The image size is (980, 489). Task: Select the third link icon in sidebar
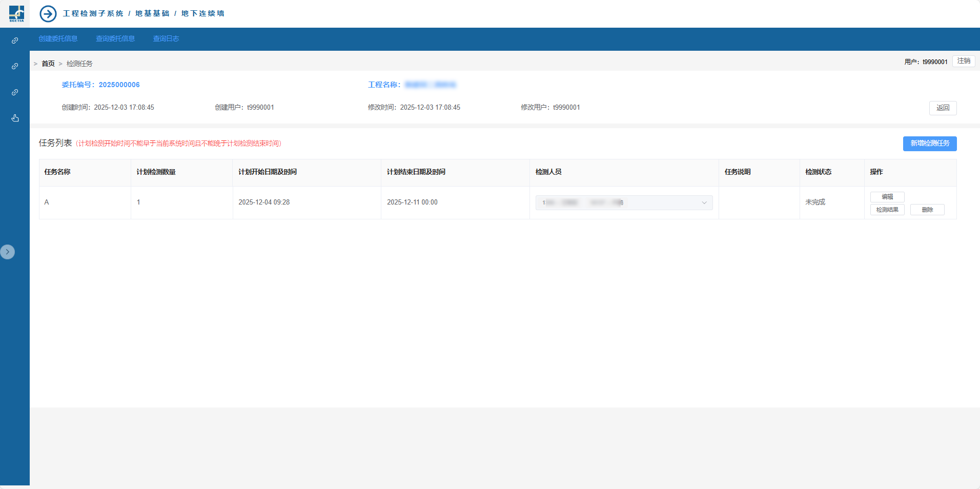click(15, 92)
